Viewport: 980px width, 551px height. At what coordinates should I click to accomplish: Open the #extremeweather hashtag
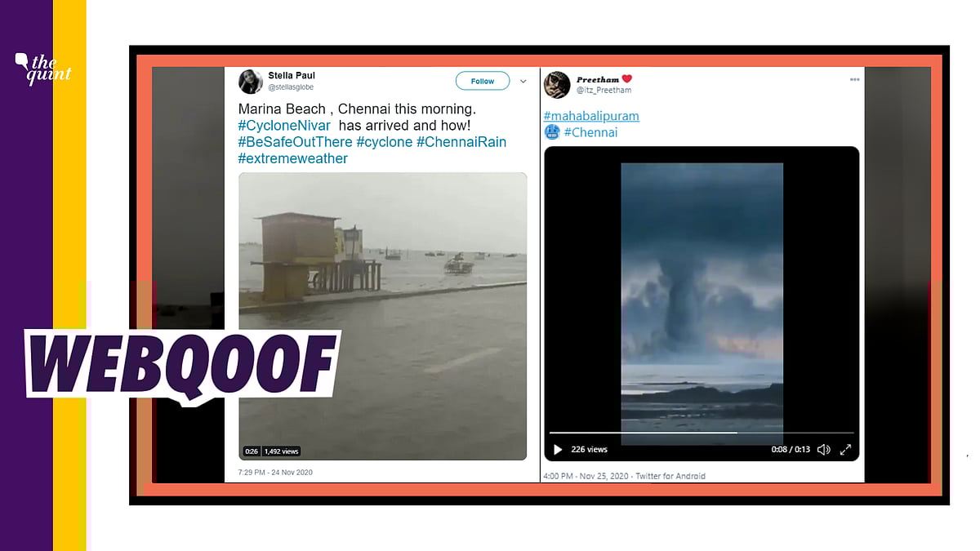[x=292, y=158]
